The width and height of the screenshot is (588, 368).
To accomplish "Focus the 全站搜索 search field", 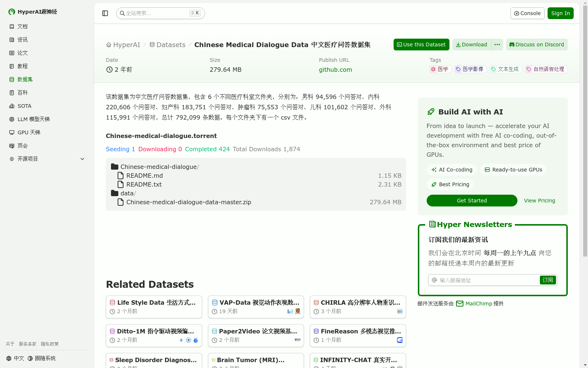I will [161, 13].
